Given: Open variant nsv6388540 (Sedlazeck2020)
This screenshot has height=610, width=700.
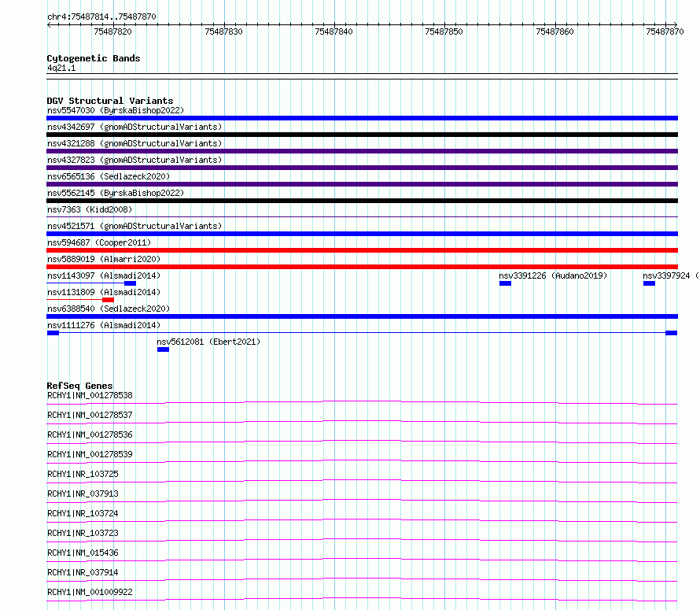Looking at the screenshot, I should pyautogui.click(x=109, y=309).
